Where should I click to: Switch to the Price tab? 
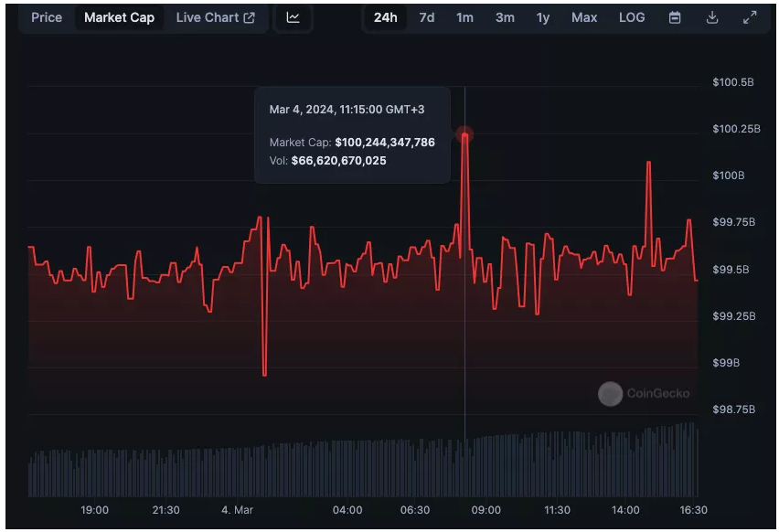point(47,17)
